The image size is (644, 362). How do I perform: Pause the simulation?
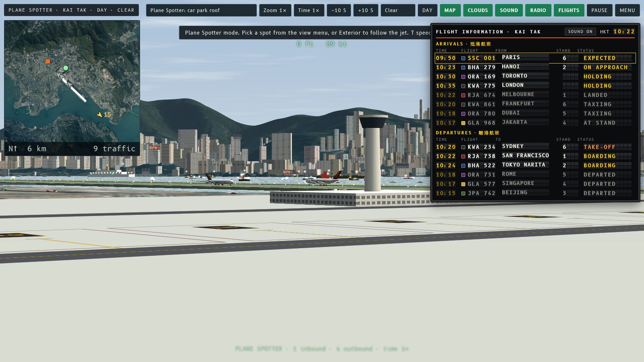tap(599, 10)
